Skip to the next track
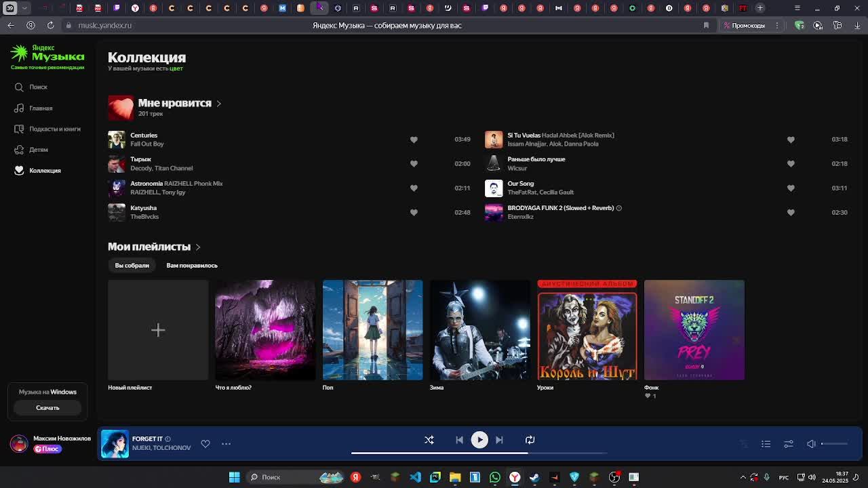The width and height of the screenshot is (868, 488). [499, 440]
